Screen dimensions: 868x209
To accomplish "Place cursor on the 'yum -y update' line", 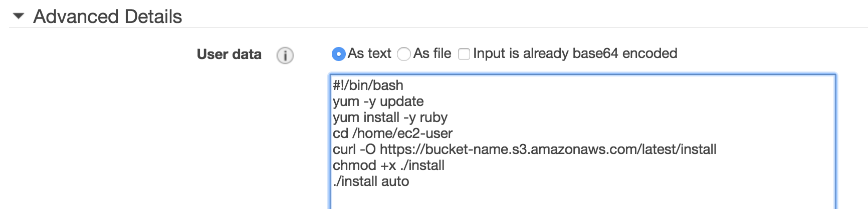I will point(378,101).
